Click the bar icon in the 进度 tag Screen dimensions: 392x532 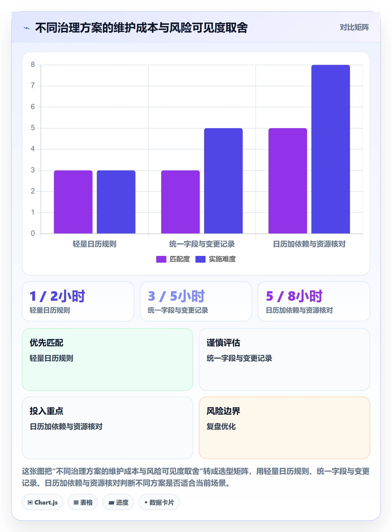[x=111, y=503]
